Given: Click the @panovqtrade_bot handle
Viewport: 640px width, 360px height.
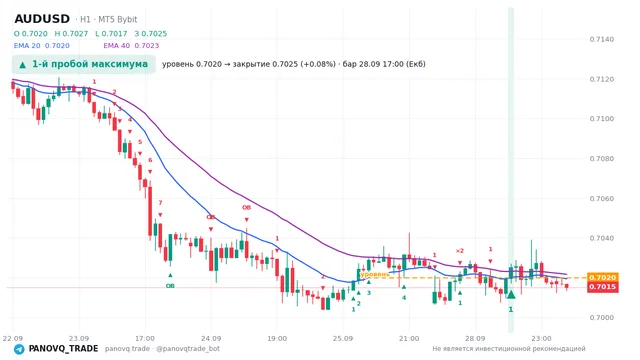Looking at the screenshot, I should [x=188, y=349].
